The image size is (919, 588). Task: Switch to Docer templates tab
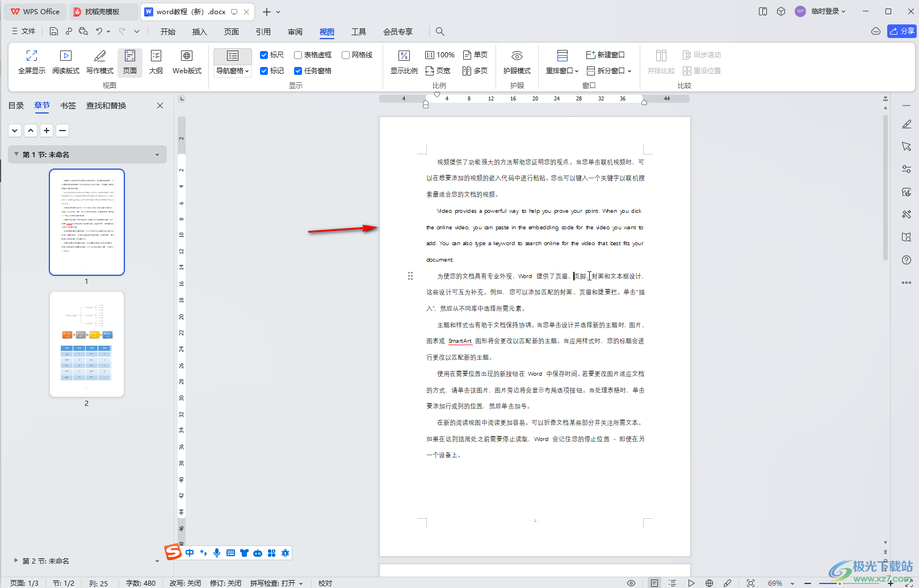[102, 11]
